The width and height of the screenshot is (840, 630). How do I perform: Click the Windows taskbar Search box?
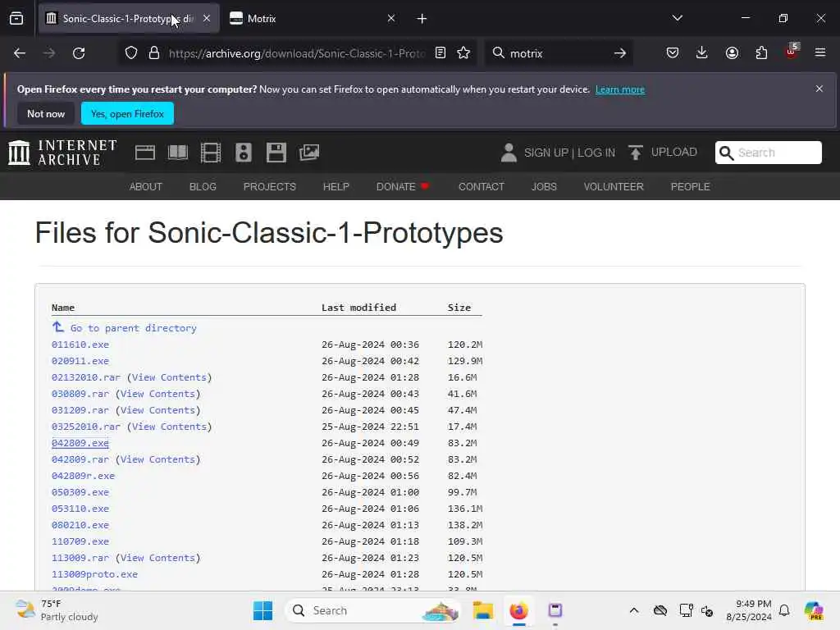coord(373,610)
